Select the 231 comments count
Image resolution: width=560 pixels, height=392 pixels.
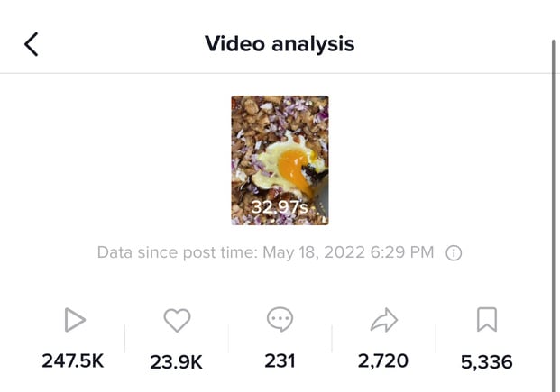pos(280,360)
